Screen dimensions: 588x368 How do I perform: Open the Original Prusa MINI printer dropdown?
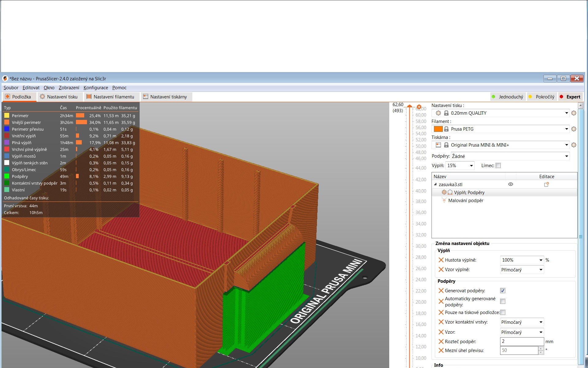[567, 145]
